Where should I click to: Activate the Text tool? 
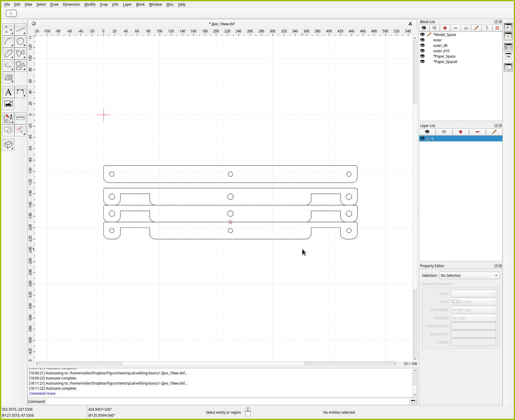[8, 92]
